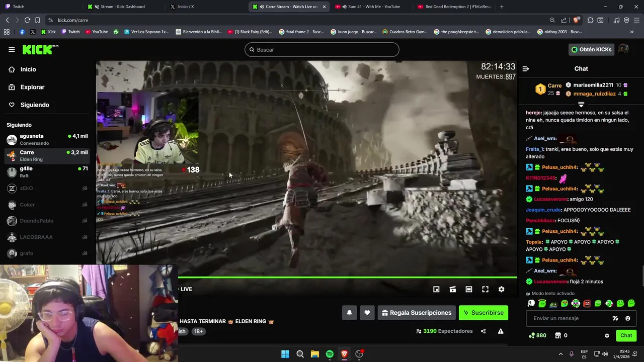Mute the Carre Stream tab audio
Screen dimensions: 644x362
(262, 7)
